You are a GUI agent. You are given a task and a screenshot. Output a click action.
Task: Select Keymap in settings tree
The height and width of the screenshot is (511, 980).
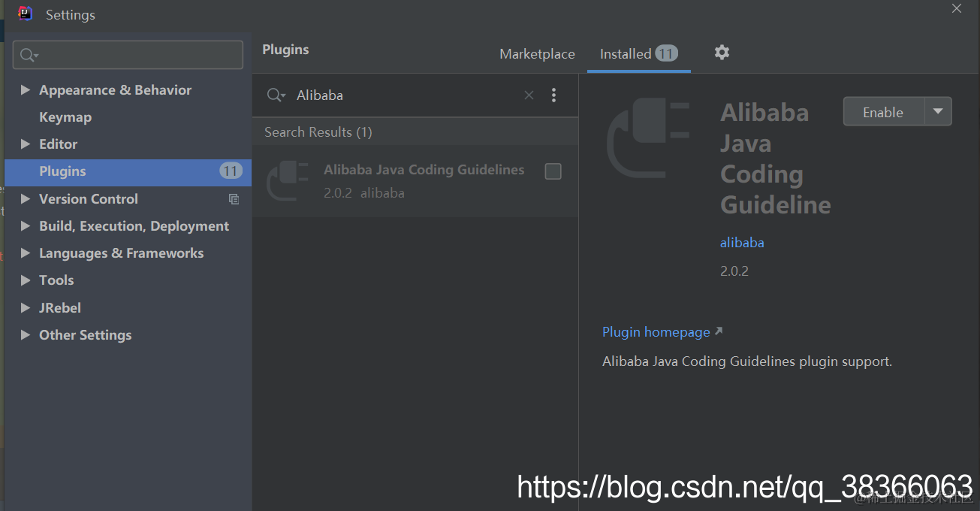65,117
